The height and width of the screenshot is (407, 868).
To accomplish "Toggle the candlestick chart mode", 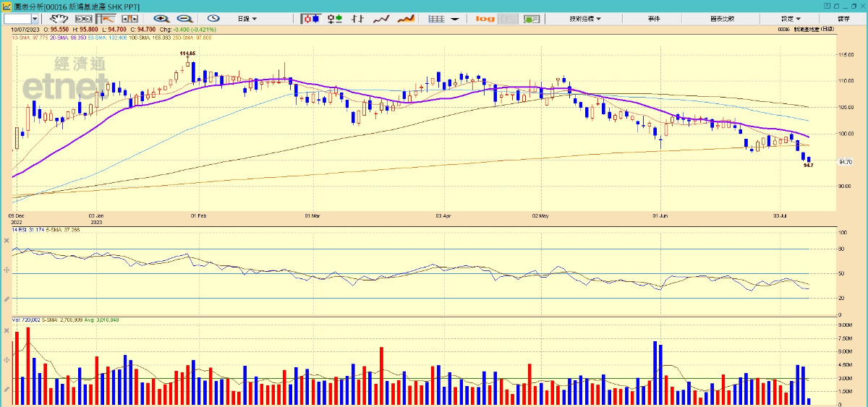I will 311,19.
